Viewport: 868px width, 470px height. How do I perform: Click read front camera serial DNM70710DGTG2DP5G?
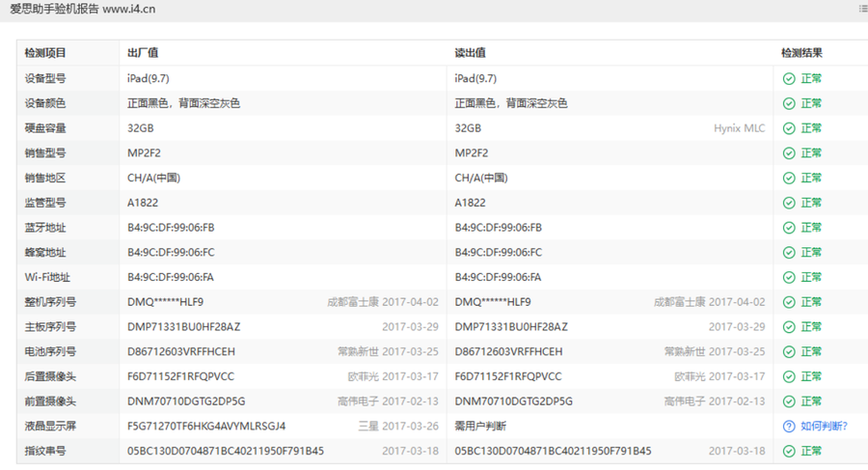(x=514, y=401)
